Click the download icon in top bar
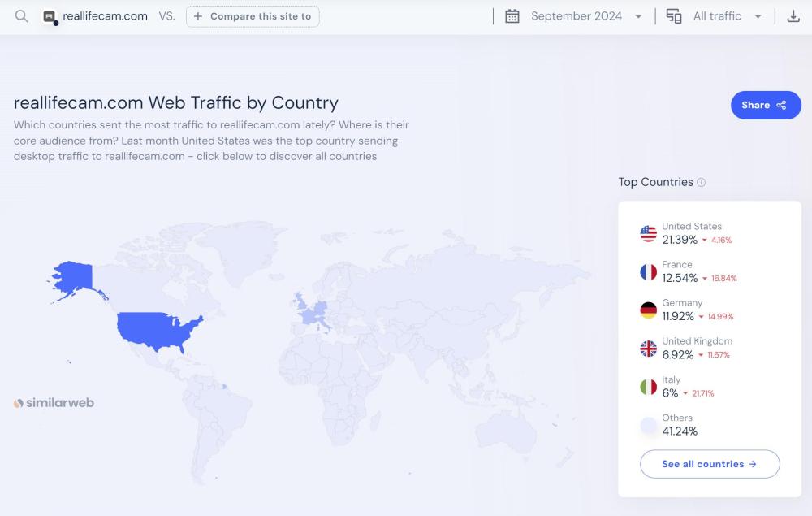 pos(793,16)
